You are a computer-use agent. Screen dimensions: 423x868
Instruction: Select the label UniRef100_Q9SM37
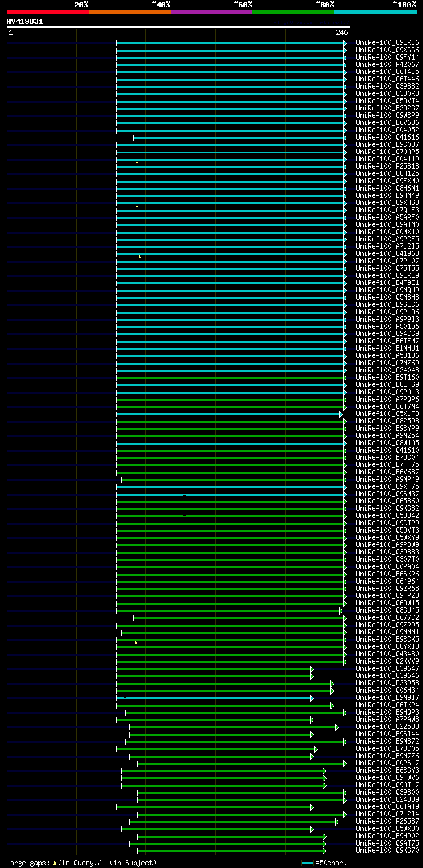(x=387, y=494)
